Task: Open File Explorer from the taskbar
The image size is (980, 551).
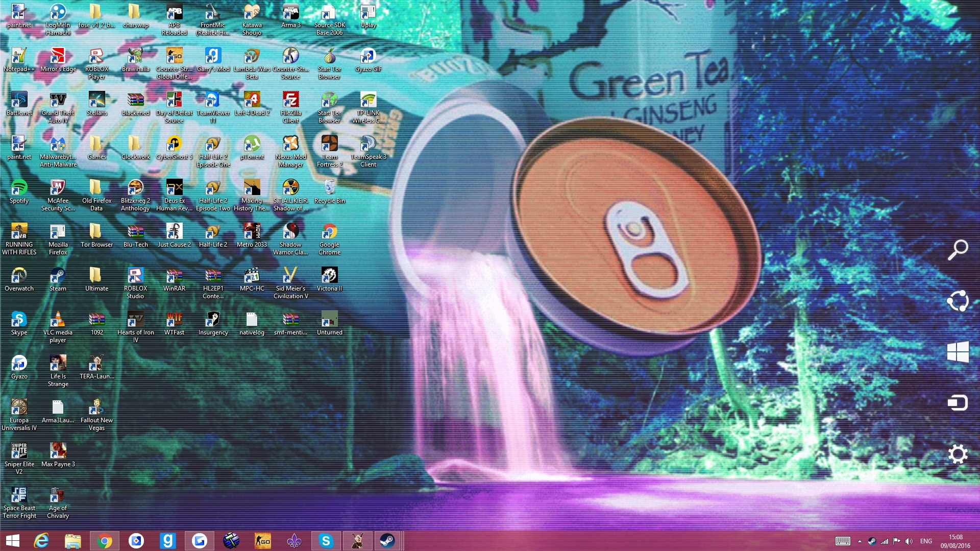Action: [x=73, y=541]
